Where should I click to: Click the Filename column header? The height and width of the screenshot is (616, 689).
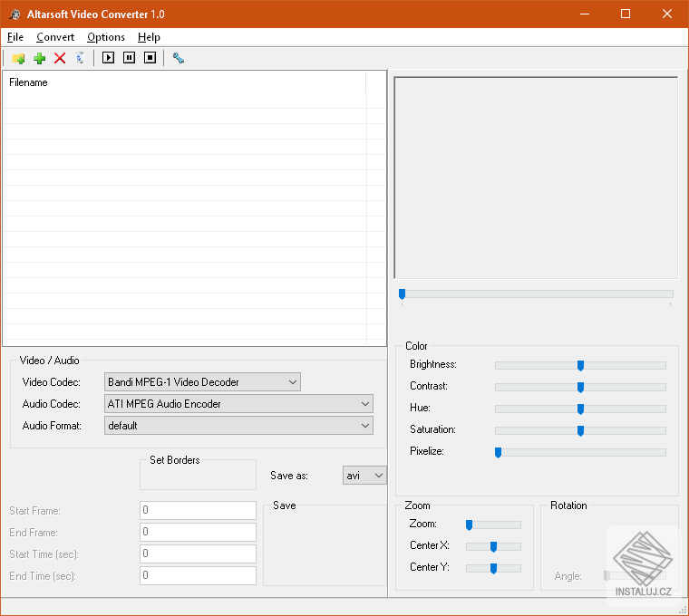pyautogui.click(x=29, y=82)
